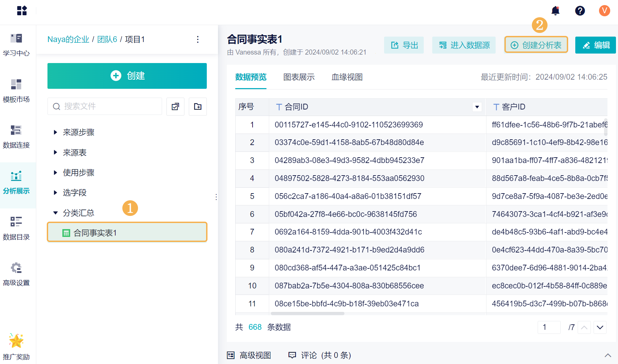Click cell 03374c0e-59d1-4158-8ab5-67b48d80d84e
Image resolution: width=618 pixels, height=364 pixels.
pyautogui.click(x=378, y=143)
